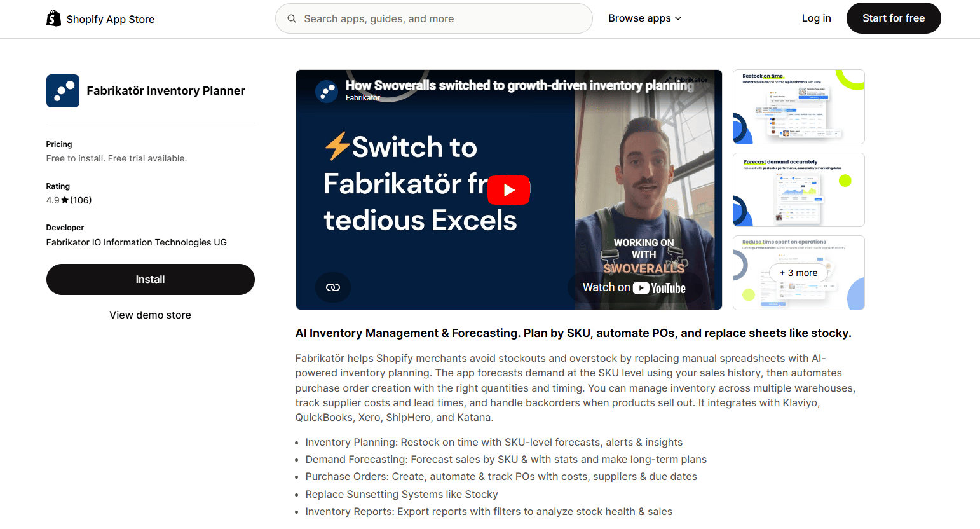Click the Fabrikatör Inventory Planner heading
This screenshot has width=980, height=529.
coord(166,91)
